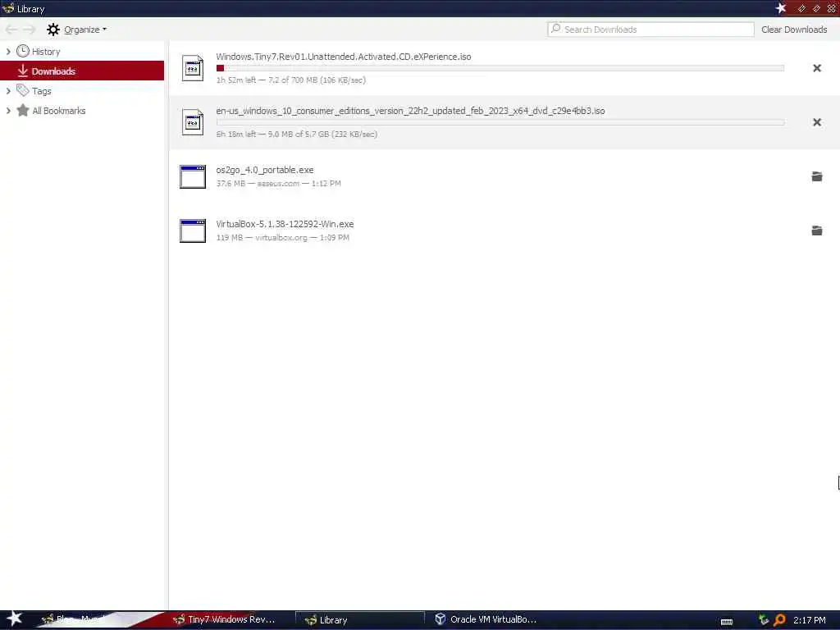Open the Organize gear menu
Screen dimensions: 840x630
76,30
